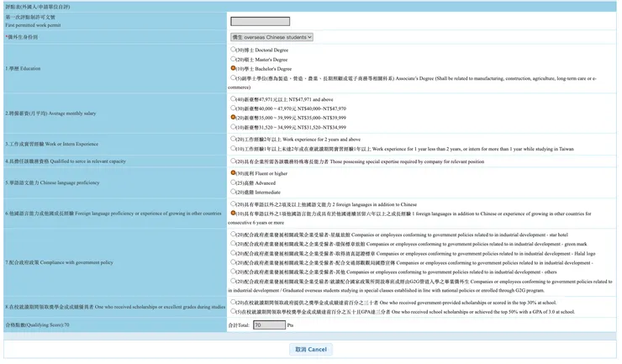This screenshot has width=622, height=364.
Task: Click the Education row label
Action: (x=23, y=69)
